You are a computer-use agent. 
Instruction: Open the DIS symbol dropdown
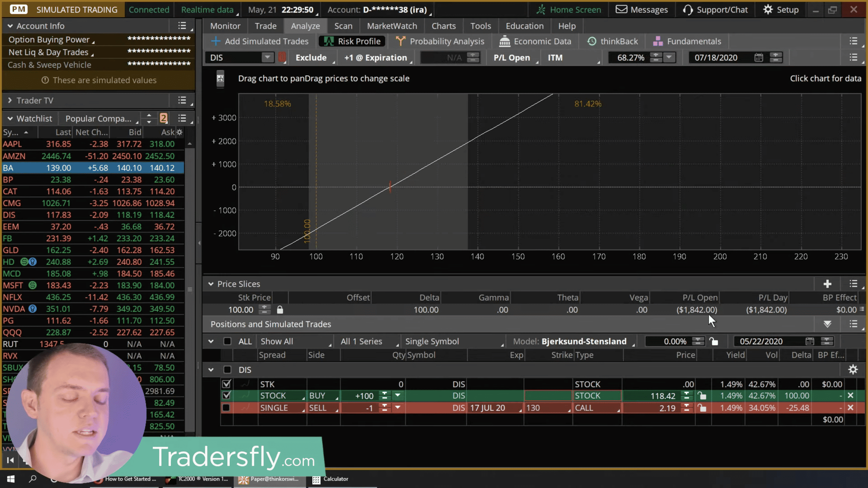[x=267, y=58]
